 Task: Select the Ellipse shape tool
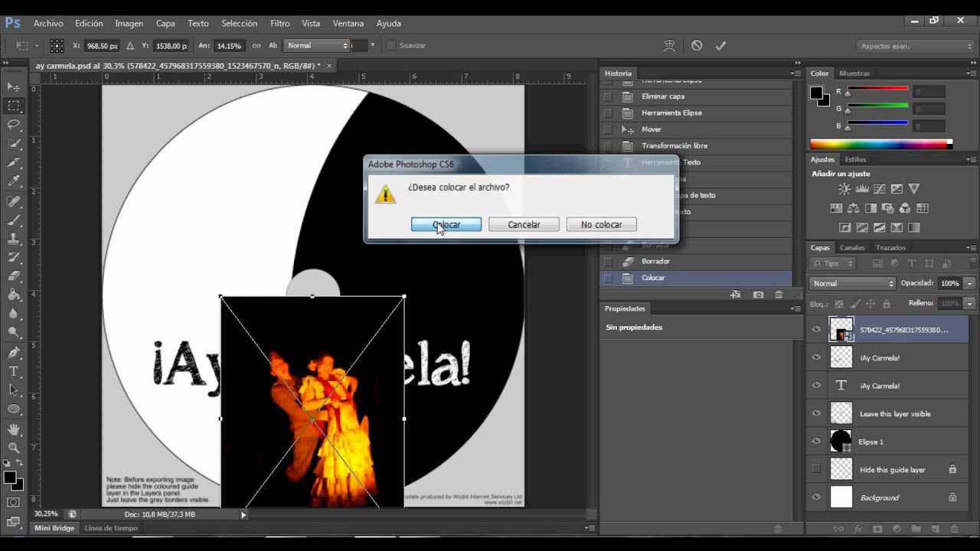14,409
